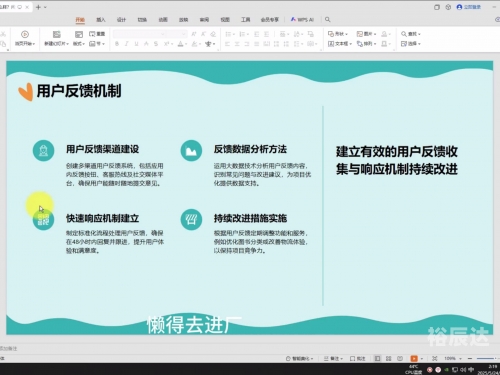500x375 pixels.
Task: Select the slide title 用户反馈机制
Action: (79, 91)
